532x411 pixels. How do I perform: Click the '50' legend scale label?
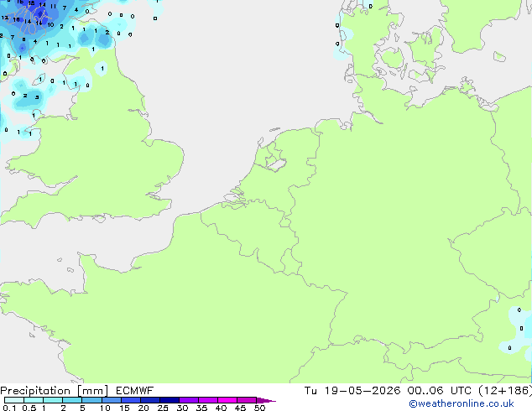click(x=259, y=408)
